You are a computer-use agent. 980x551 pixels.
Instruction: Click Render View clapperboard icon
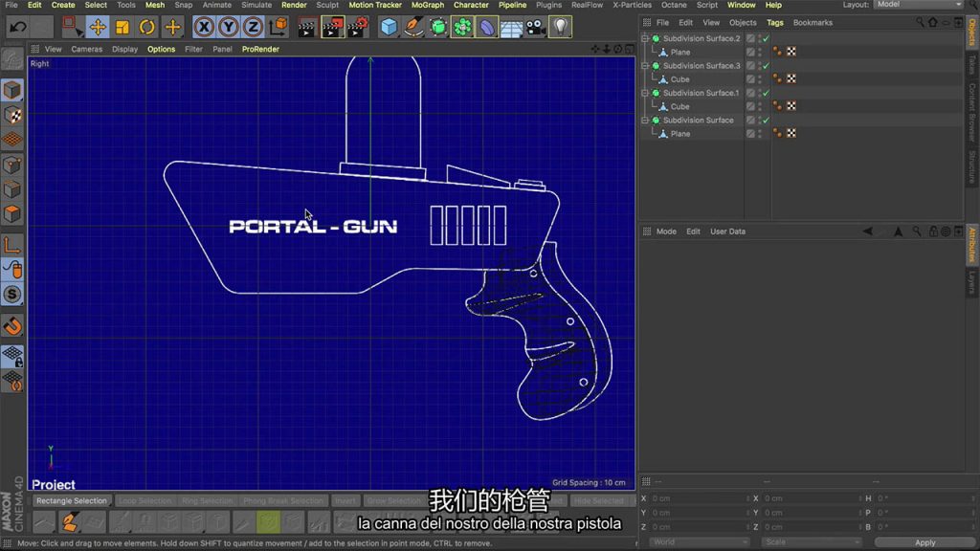pyautogui.click(x=306, y=27)
